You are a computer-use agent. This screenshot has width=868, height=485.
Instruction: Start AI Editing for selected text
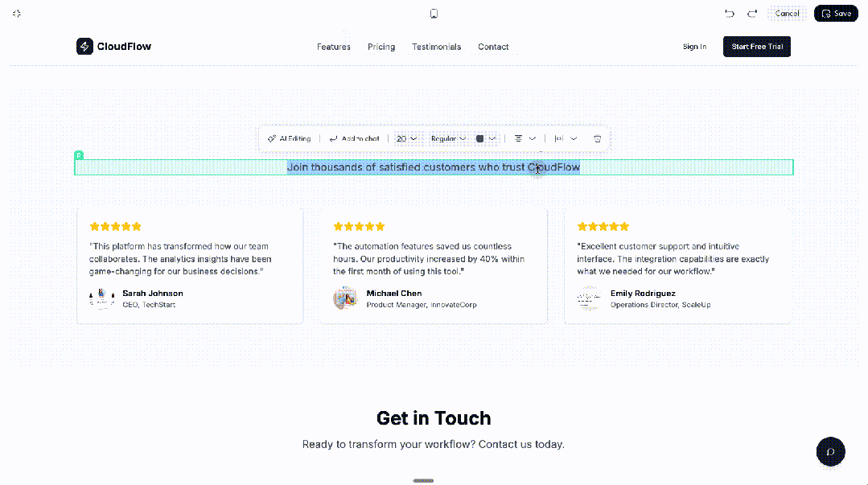[x=289, y=138]
